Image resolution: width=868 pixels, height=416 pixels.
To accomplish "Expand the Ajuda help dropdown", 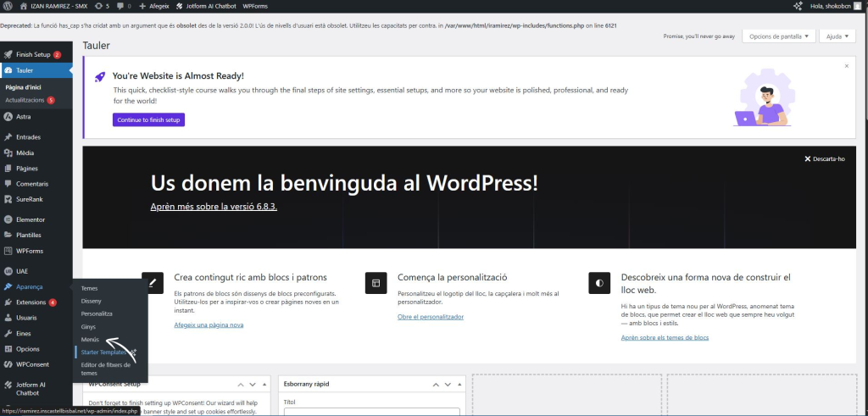I will click(x=837, y=36).
